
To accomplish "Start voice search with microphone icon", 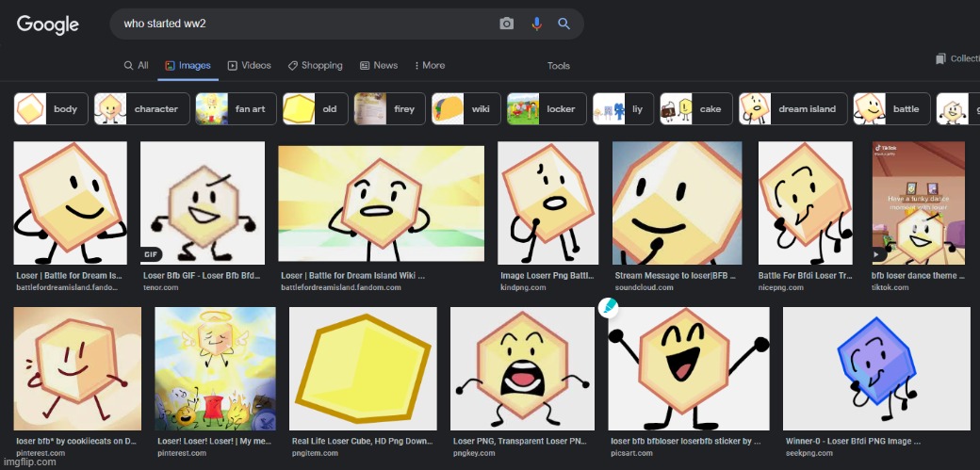I will pyautogui.click(x=536, y=24).
